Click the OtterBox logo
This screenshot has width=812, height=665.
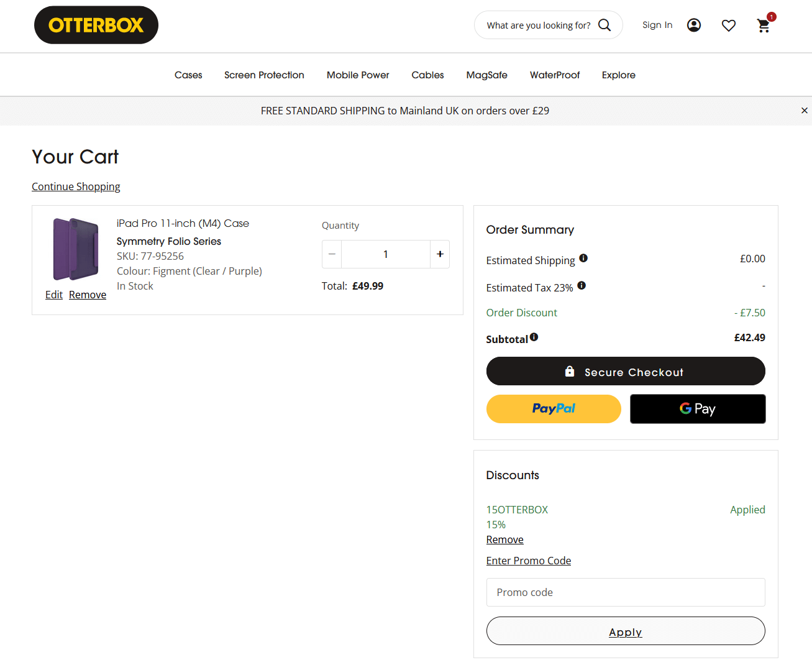click(x=96, y=25)
